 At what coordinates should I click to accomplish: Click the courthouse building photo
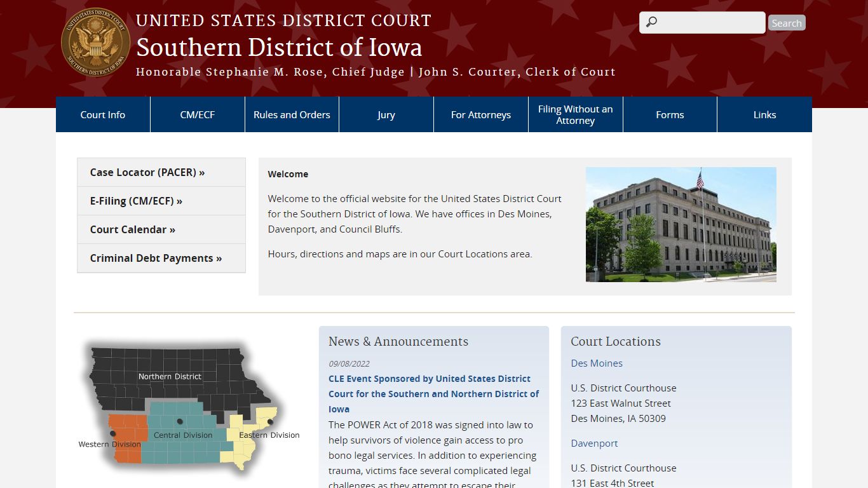pyautogui.click(x=681, y=224)
